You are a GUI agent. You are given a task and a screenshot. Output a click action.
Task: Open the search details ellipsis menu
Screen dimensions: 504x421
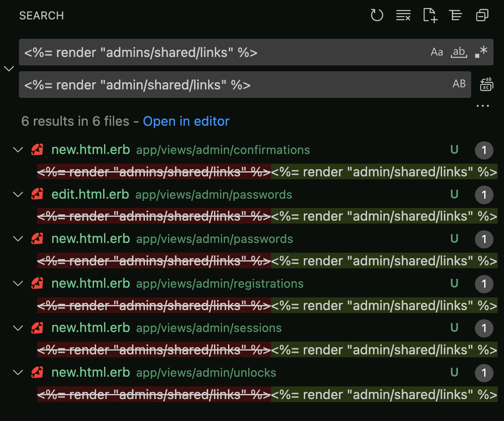point(482,105)
